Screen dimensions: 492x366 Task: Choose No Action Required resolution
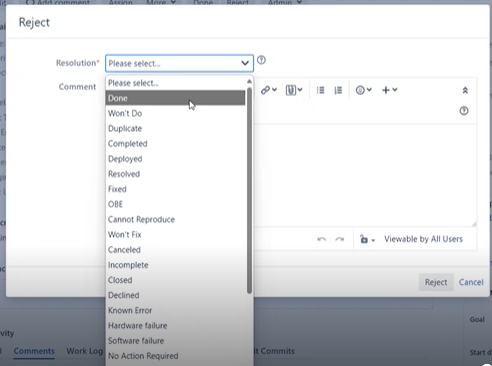click(x=176, y=356)
